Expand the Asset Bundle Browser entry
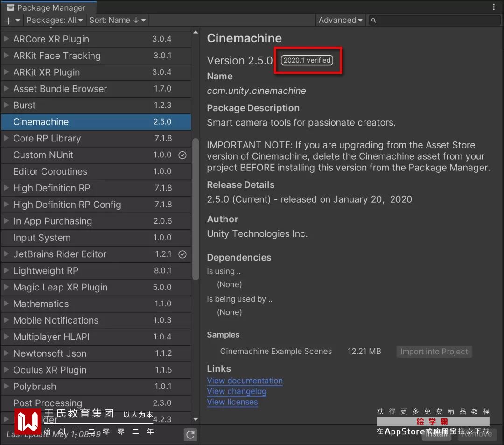The width and height of the screenshot is (504, 445). pyautogui.click(x=6, y=88)
